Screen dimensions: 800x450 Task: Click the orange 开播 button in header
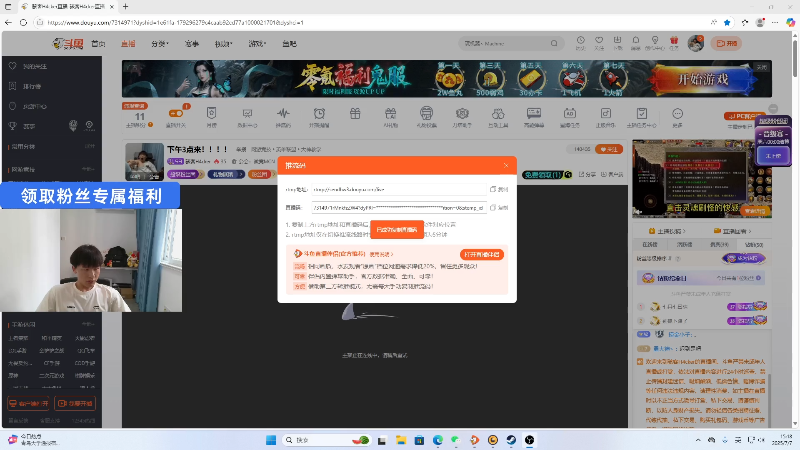pyautogui.click(x=727, y=43)
